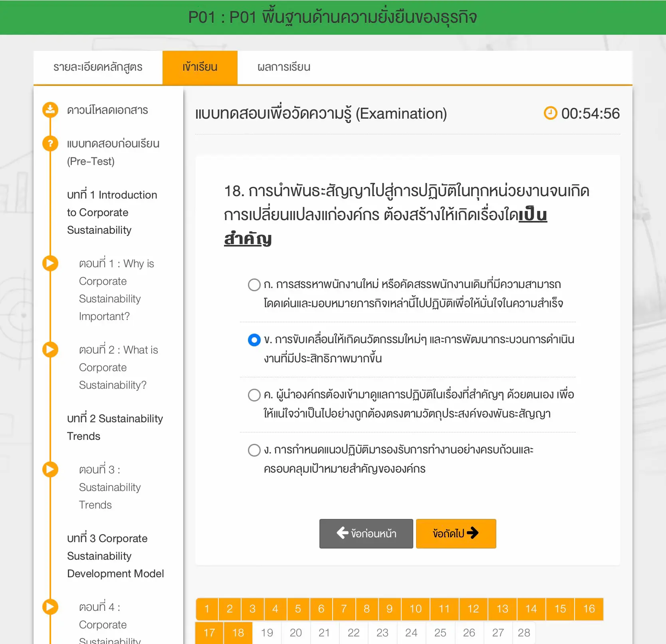Viewport: 666px width, 644px height.
Task: Jump to question 25 in number grid
Action: (x=440, y=632)
